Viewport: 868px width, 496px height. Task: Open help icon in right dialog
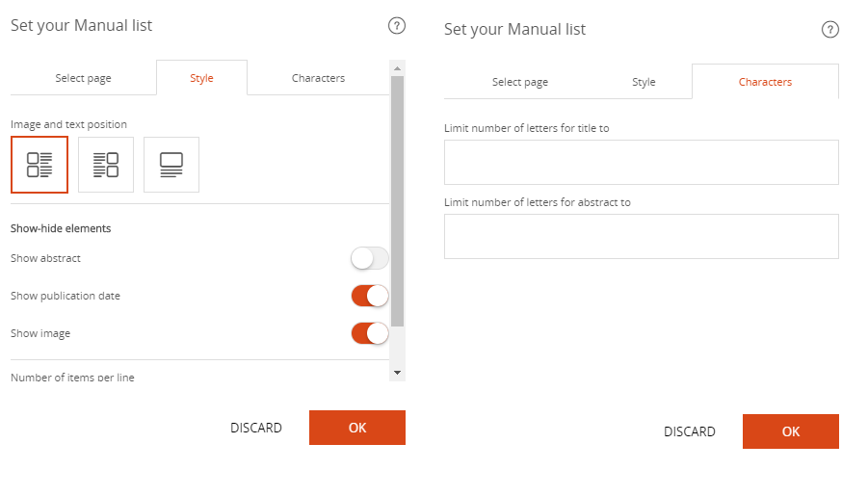coord(829,29)
